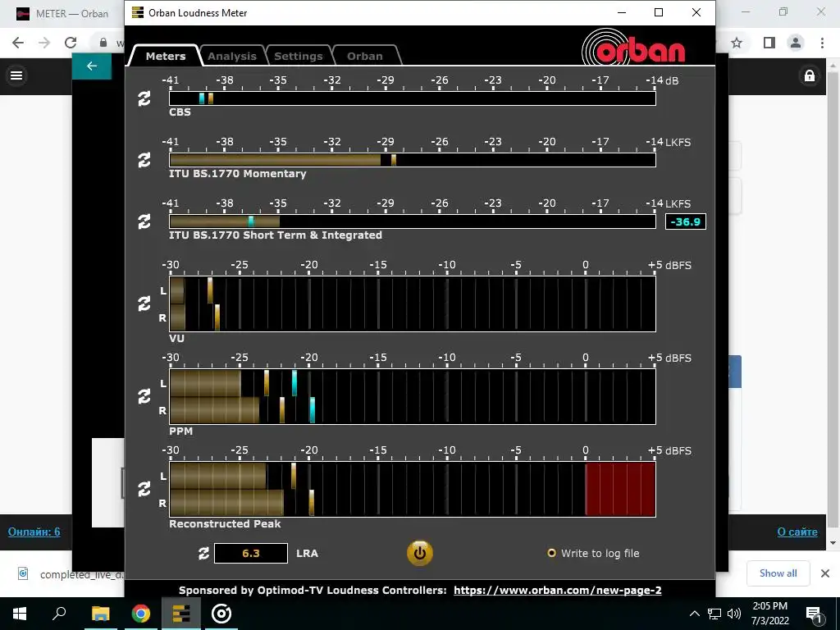Show hidden system tray icons
This screenshot has height=630, width=840.
(x=694, y=614)
